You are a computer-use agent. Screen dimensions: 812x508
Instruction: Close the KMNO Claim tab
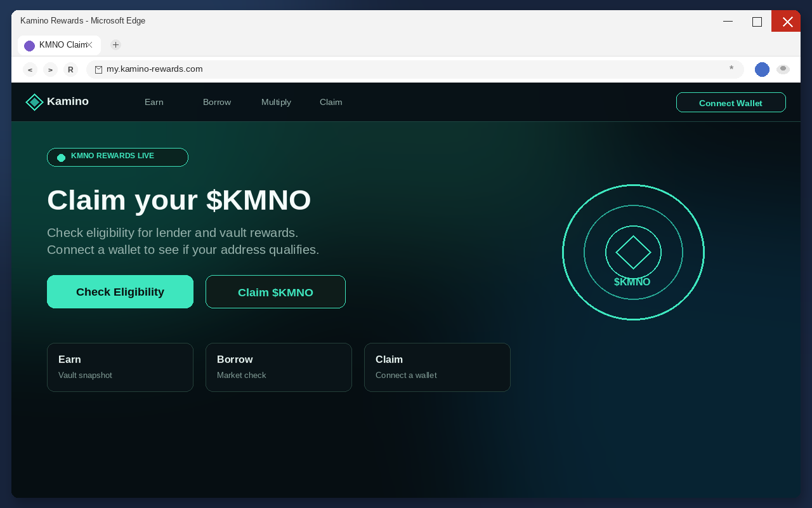[89, 45]
